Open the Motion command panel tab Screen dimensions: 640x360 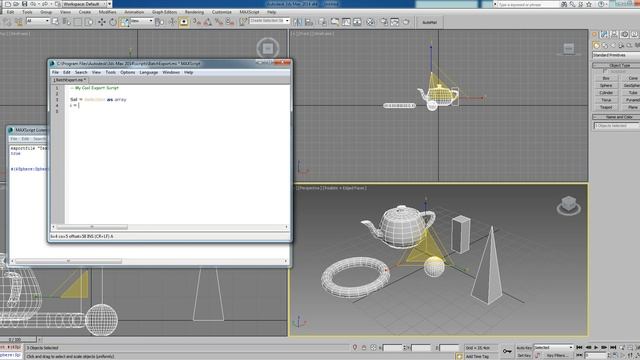[624, 35]
